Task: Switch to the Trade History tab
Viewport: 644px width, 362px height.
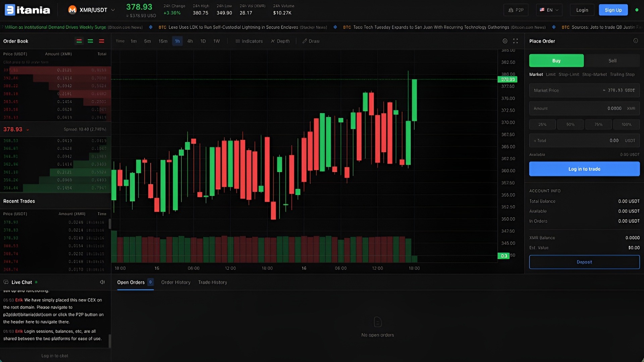Action: (x=212, y=282)
